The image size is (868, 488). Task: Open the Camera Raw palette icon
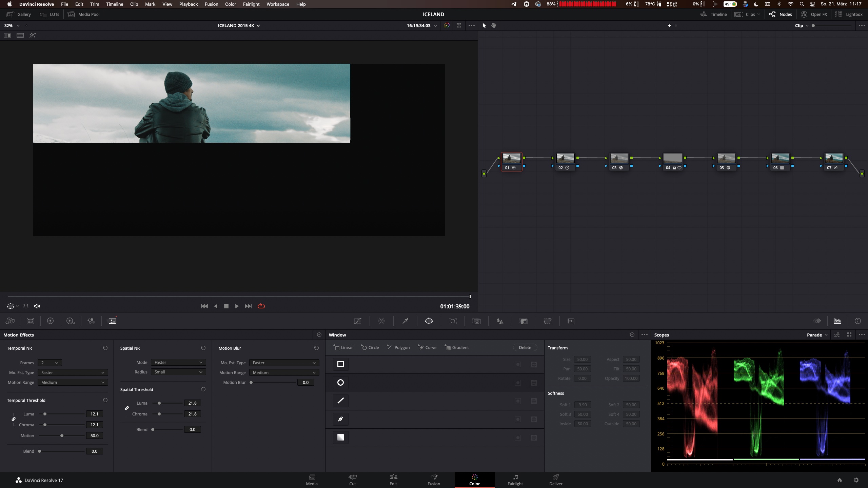click(x=10, y=321)
